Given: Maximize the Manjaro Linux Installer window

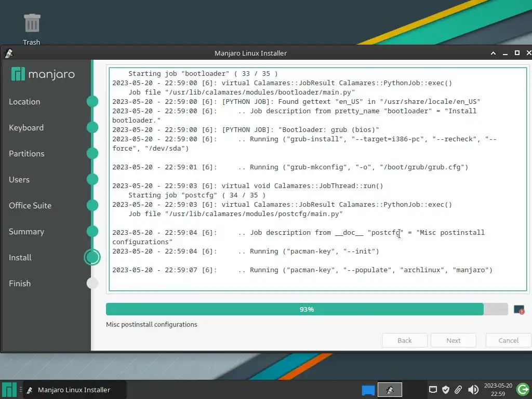Looking at the screenshot, I should (x=517, y=54).
